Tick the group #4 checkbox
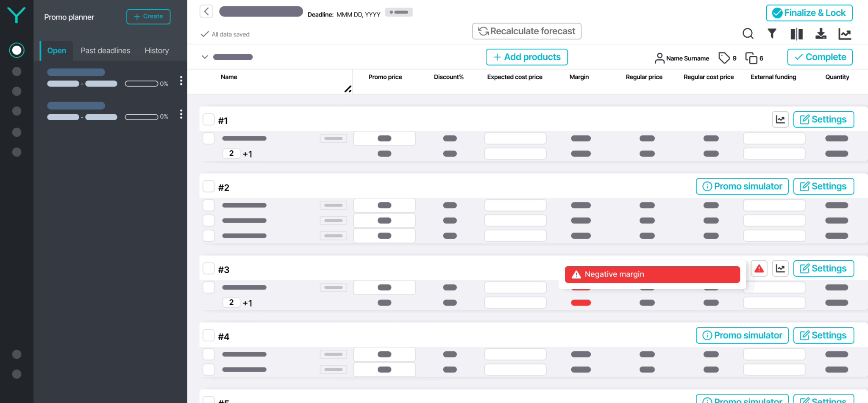 coord(209,336)
